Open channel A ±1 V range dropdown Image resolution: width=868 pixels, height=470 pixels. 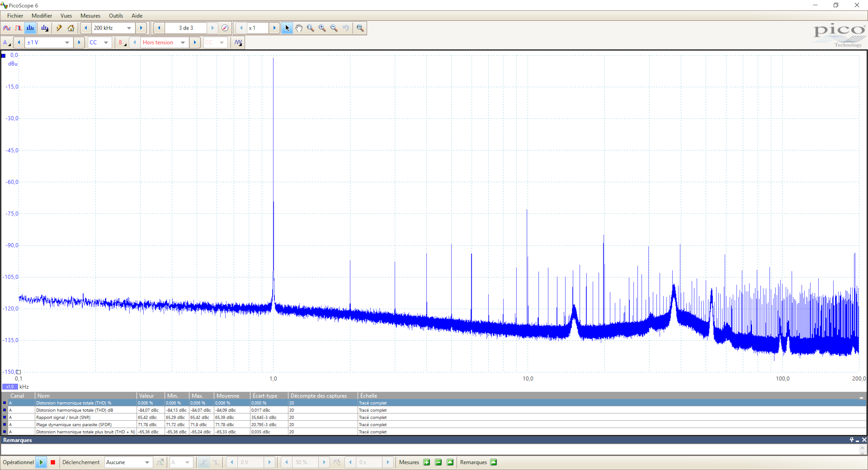click(67, 42)
